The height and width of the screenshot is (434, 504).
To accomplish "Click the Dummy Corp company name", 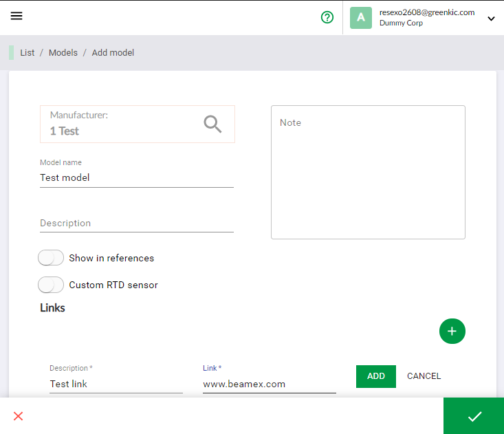I will point(401,23).
